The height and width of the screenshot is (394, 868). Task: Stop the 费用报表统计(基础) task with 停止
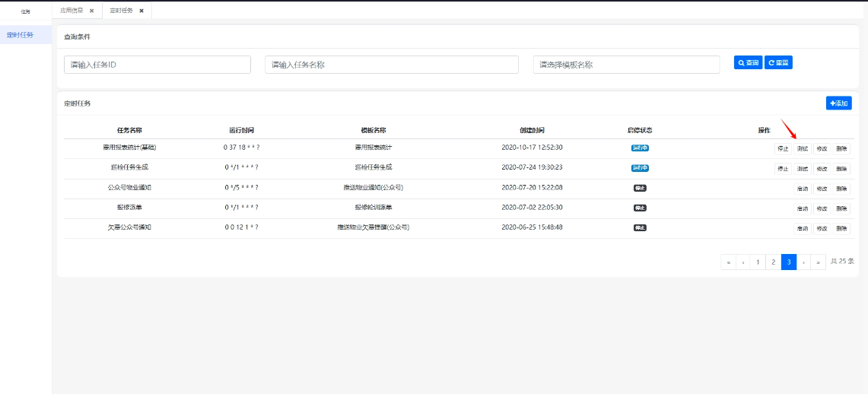point(783,149)
